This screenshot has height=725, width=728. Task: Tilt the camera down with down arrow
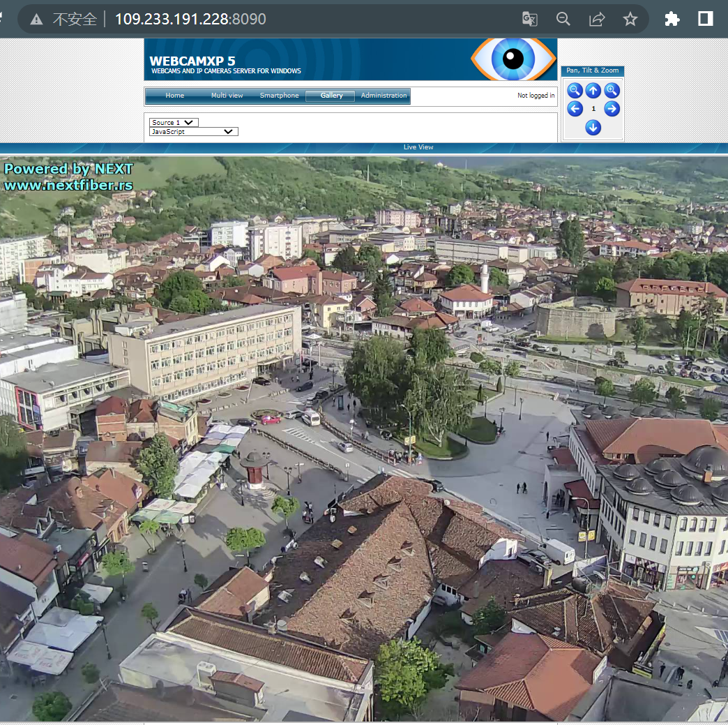593,127
